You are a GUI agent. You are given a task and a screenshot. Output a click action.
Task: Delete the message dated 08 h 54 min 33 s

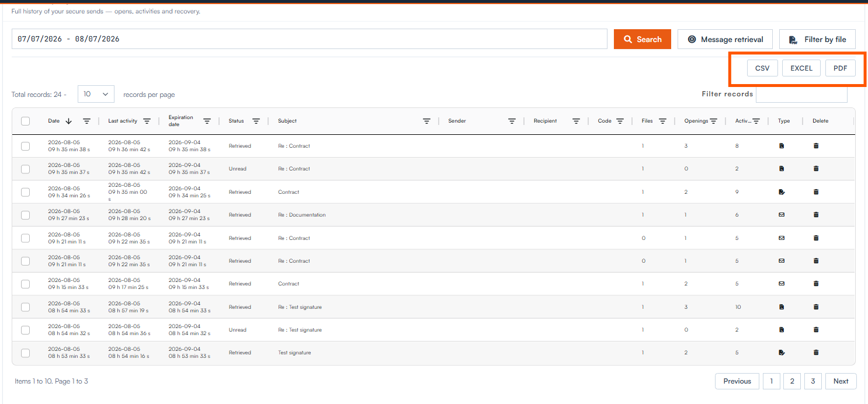(816, 307)
